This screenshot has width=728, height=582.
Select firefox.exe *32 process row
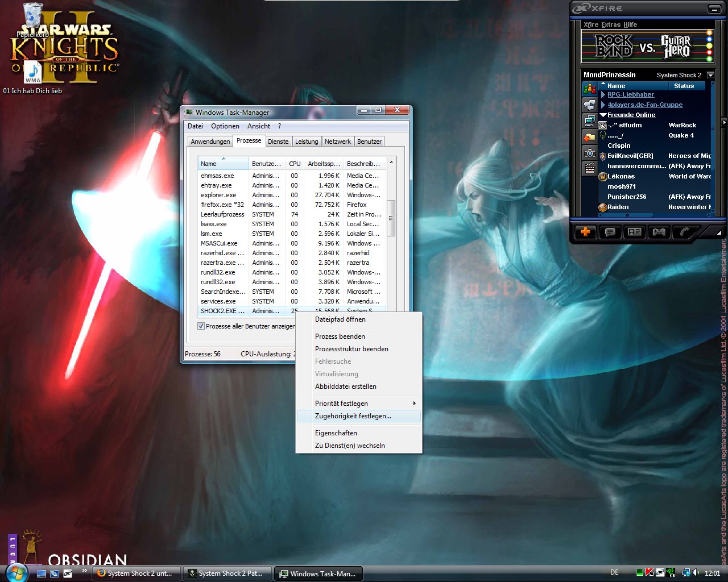click(292, 205)
